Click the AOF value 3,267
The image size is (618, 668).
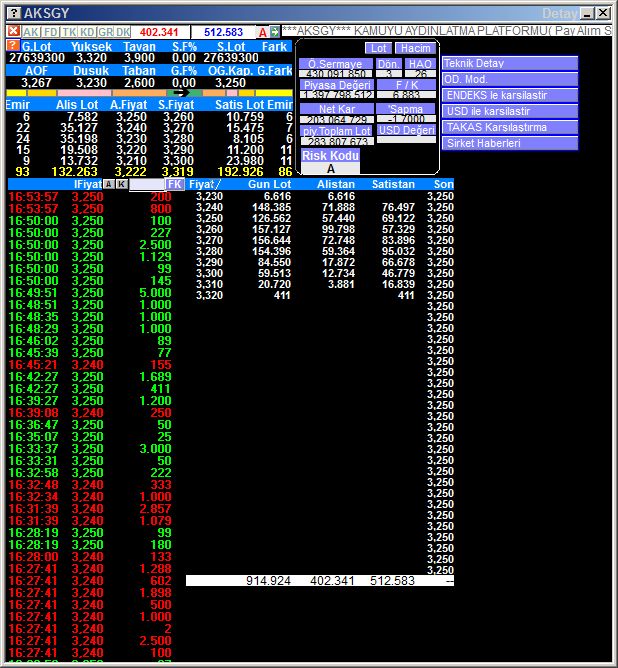coord(36,83)
